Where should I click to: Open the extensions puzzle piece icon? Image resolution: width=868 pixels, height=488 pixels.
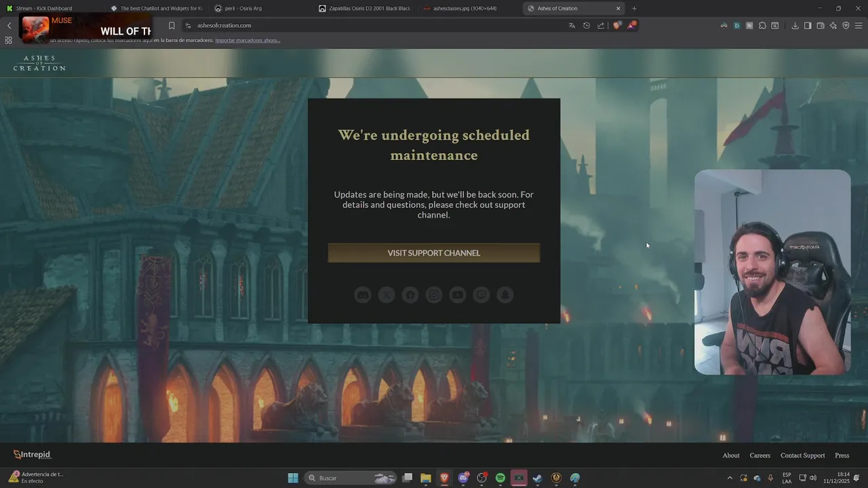762,26
